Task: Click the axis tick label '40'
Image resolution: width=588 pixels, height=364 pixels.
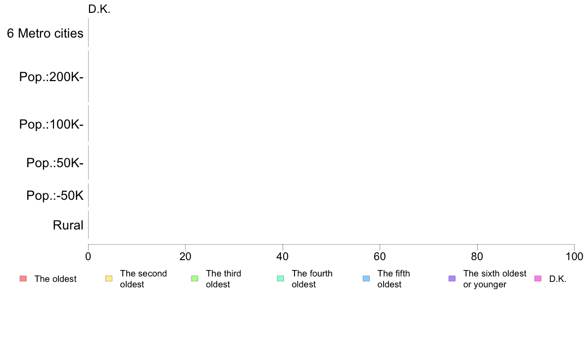Action: tap(283, 256)
